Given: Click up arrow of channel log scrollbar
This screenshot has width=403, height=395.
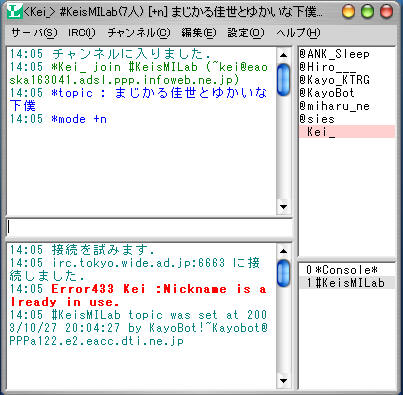Looking at the screenshot, I should tap(284, 55).
